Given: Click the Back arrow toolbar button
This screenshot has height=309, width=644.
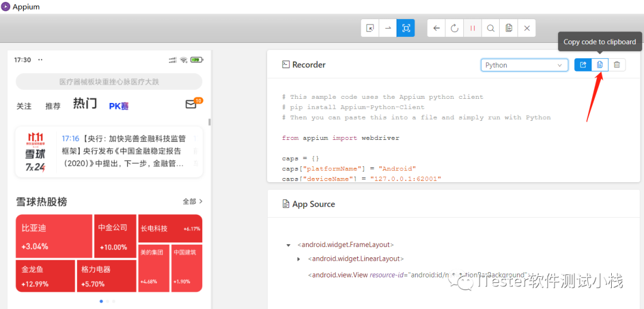Looking at the screenshot, I should [x=436, y=28].
